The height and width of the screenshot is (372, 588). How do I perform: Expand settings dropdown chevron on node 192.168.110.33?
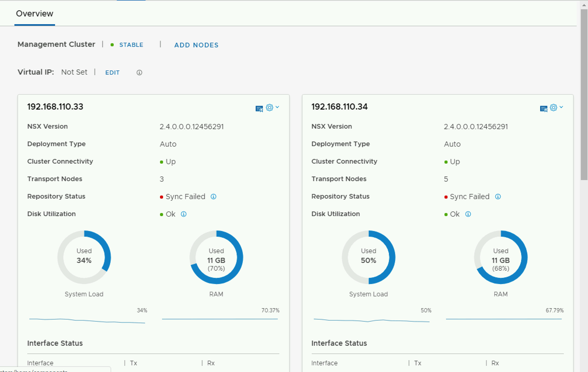[277, 107]
